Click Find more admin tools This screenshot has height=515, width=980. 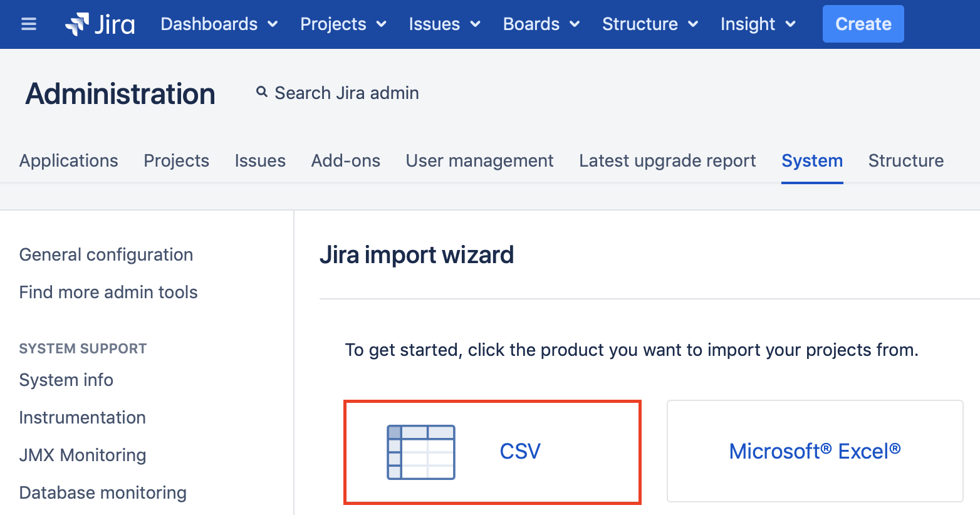click(x=108, y=292)
